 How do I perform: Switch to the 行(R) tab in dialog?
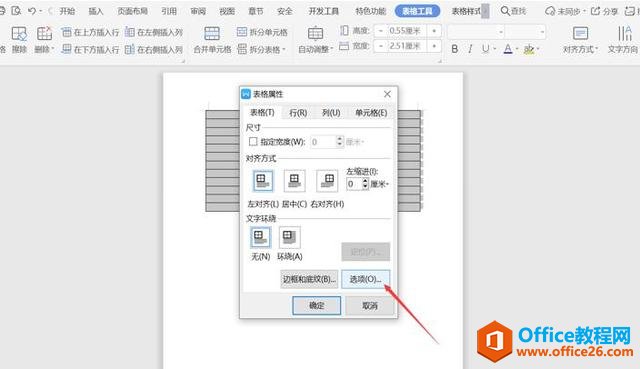coord(298,113)
